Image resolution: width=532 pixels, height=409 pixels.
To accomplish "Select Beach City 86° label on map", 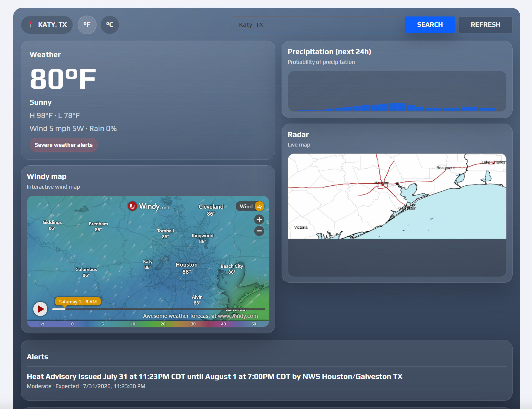I will click(x=232, y=269).
